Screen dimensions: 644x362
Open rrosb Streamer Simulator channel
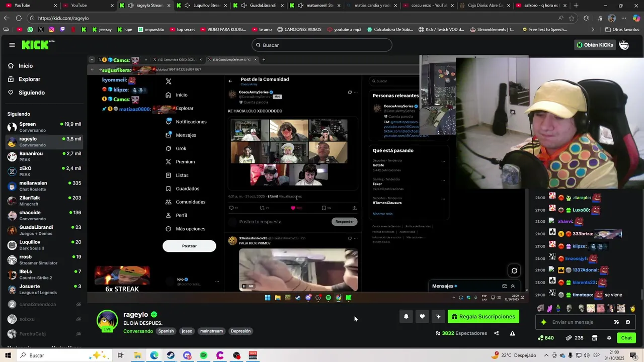44,260
